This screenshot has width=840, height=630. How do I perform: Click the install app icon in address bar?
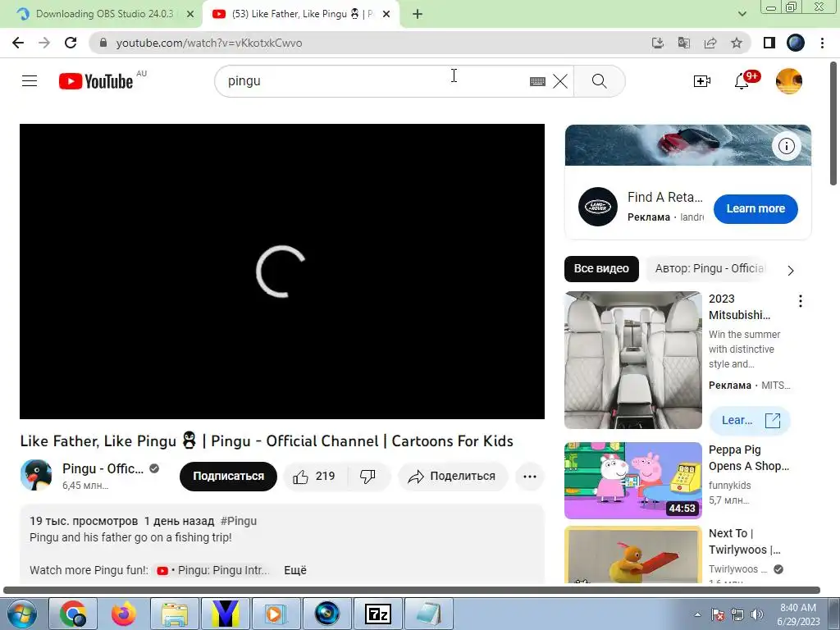click(658, 43)
